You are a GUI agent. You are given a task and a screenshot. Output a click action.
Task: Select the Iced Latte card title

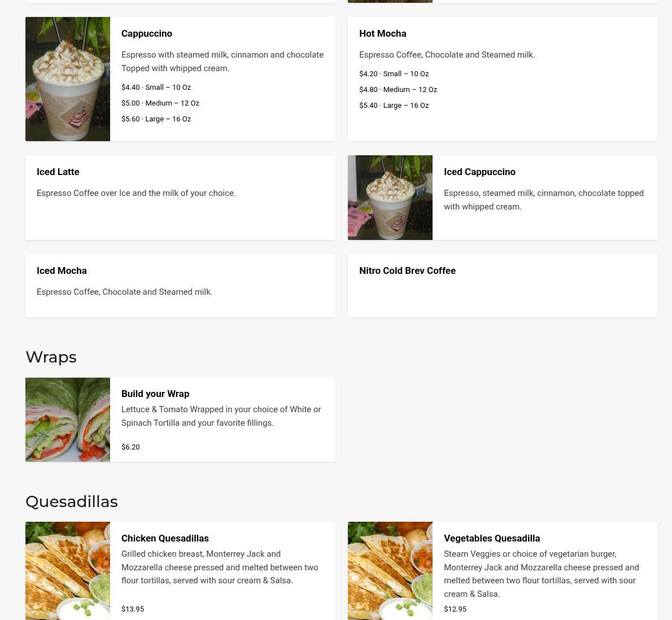click(58, 172)
